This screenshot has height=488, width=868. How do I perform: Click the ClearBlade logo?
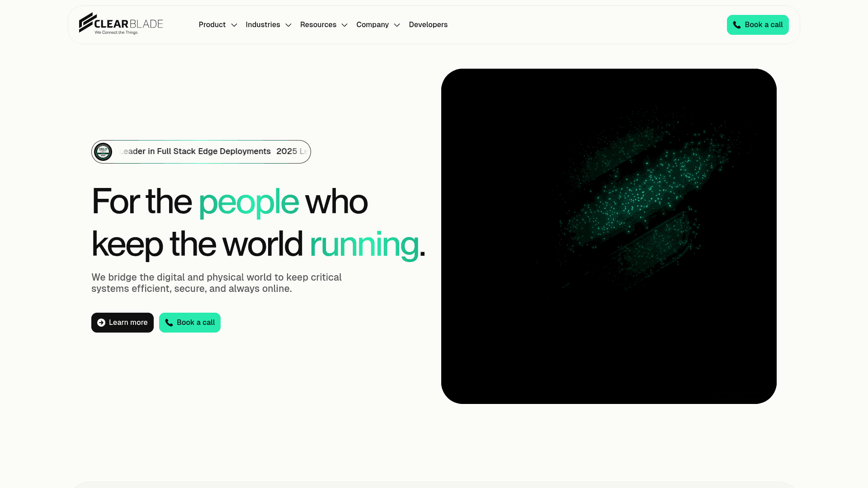(121, 24)
